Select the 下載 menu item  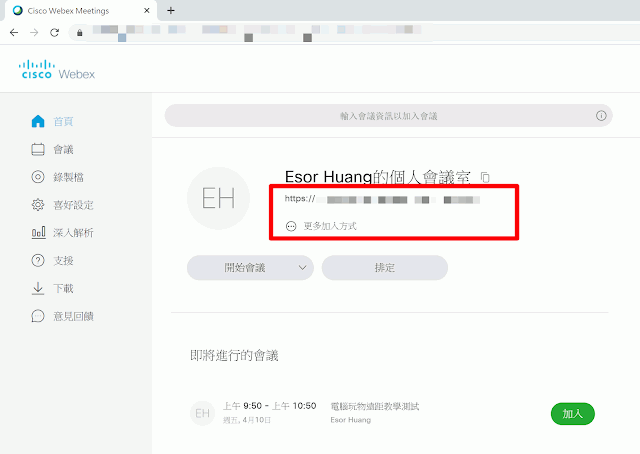pos(63,288)
